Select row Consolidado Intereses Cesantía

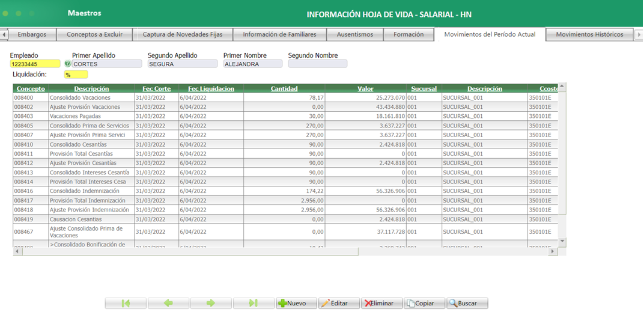(x=285, y=173)
